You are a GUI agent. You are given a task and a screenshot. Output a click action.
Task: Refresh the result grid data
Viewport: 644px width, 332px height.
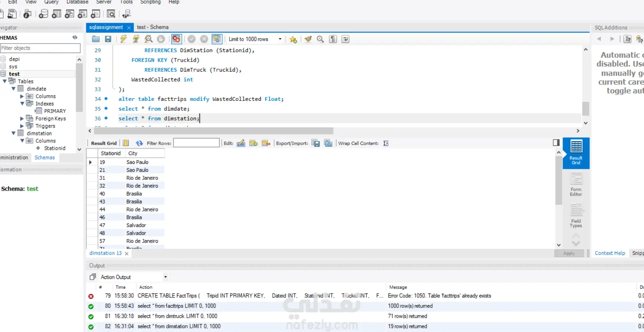[x=139, y=143]
